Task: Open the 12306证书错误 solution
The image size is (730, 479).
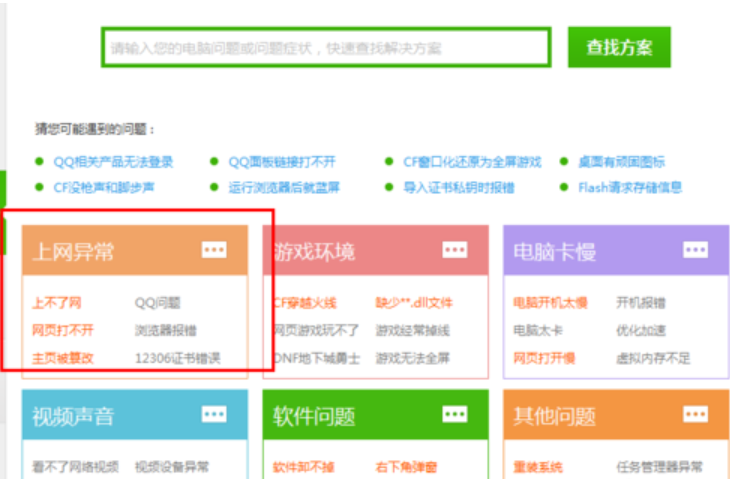Action: pyautogui.click(x=177, y=357)
